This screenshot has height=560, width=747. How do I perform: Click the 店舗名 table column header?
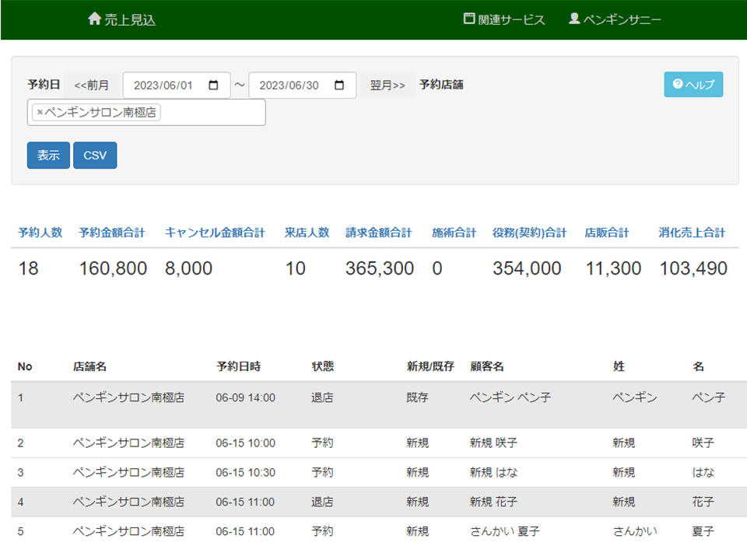(89, 366)
